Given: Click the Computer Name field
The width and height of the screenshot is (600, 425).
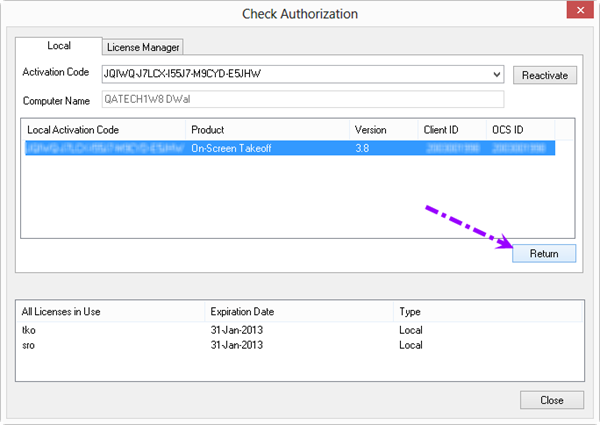Looking at the screenshot, I should (x=303, y=99).
